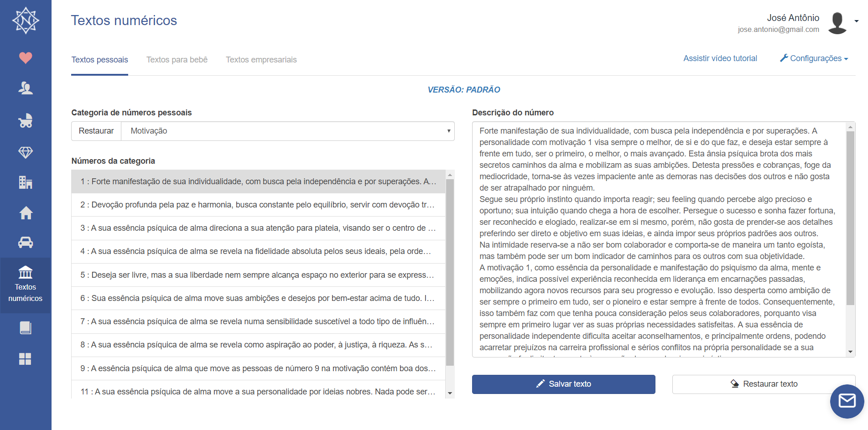Click down arrow of numbers list scrollbar
Screen dimensions: 868x430
(x=450, y=393)
